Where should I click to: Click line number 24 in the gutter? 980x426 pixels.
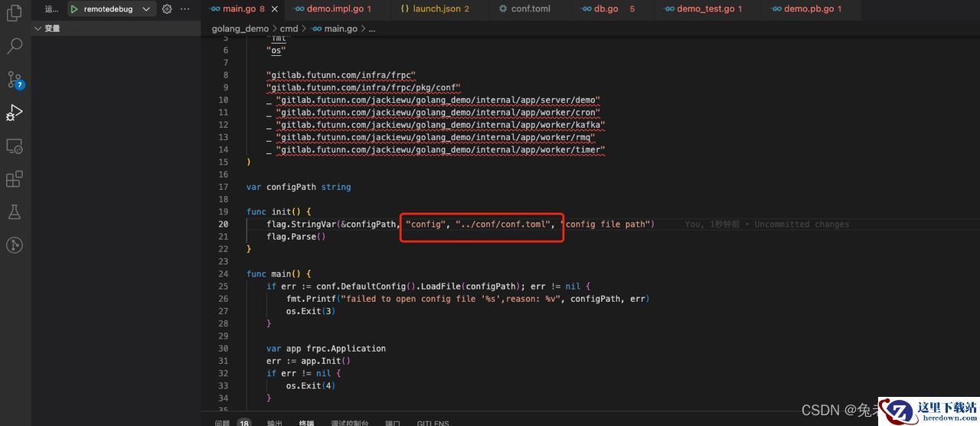click(x=223, y=274)
